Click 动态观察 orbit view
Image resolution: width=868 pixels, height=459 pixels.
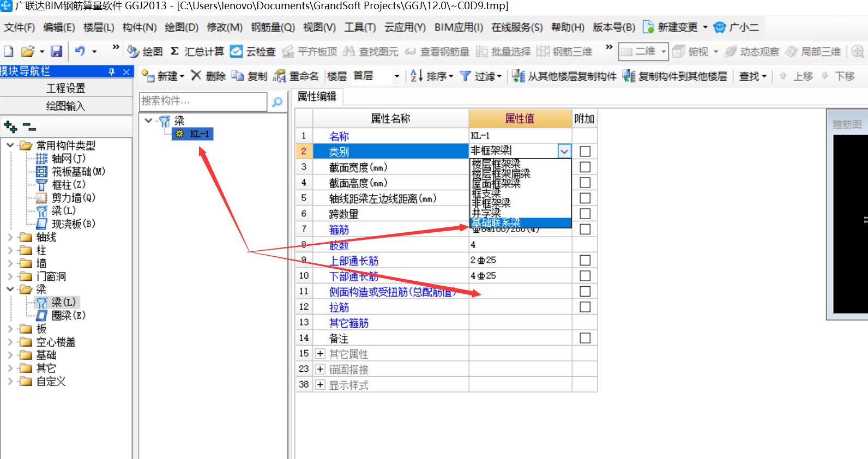pyautogui.click(x=752, y=51)
